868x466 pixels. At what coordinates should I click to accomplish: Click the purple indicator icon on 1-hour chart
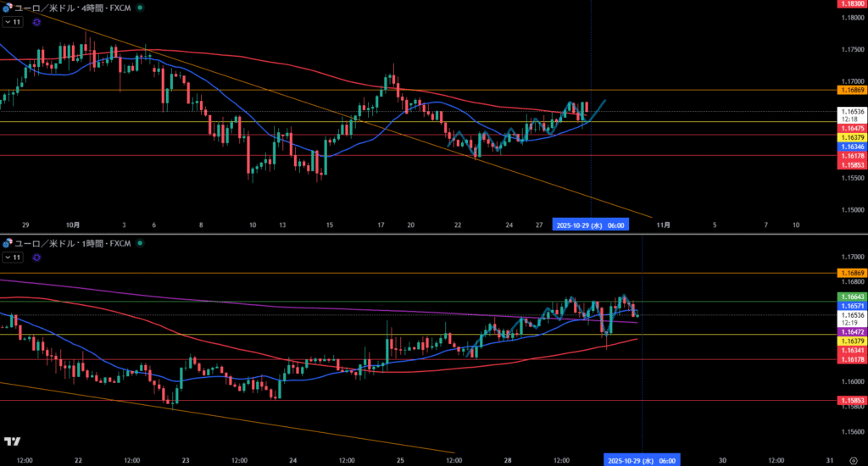coord(36,256)
